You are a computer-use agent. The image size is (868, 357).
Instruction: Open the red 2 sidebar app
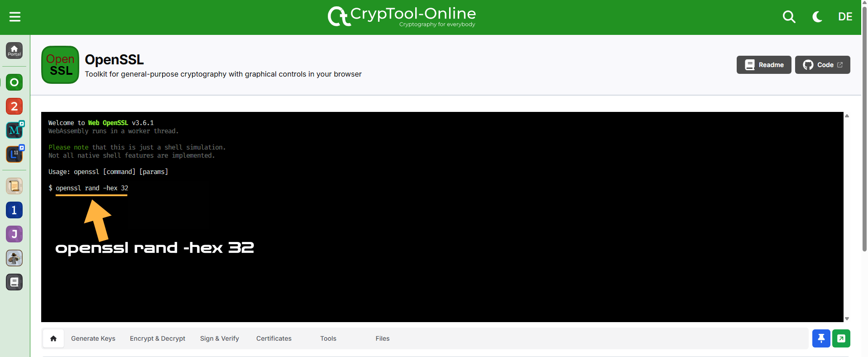coord(14,106)
